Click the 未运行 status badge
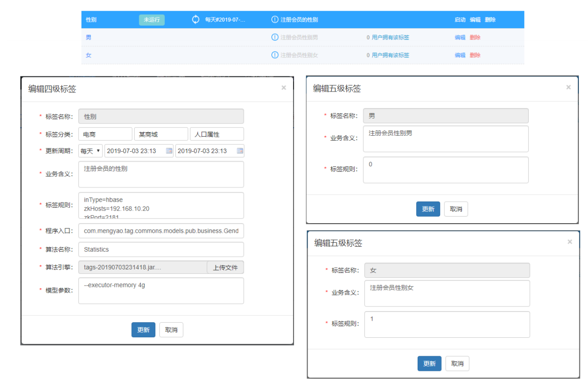Image resolution: width=588 pixels, height=385 pixels. pyautogui.click(x=152, y=20)
